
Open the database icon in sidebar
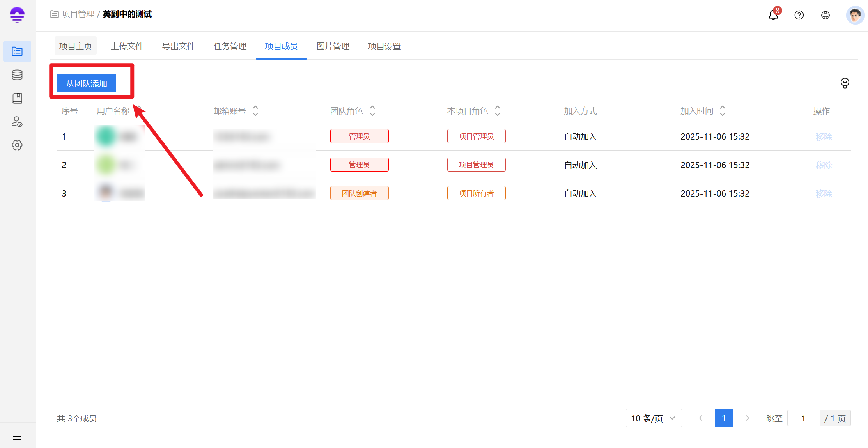(17, 75)
